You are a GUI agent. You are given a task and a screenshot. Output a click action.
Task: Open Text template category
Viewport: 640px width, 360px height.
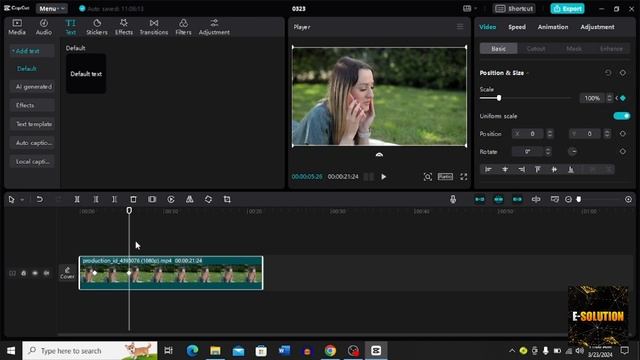[32, 124]
